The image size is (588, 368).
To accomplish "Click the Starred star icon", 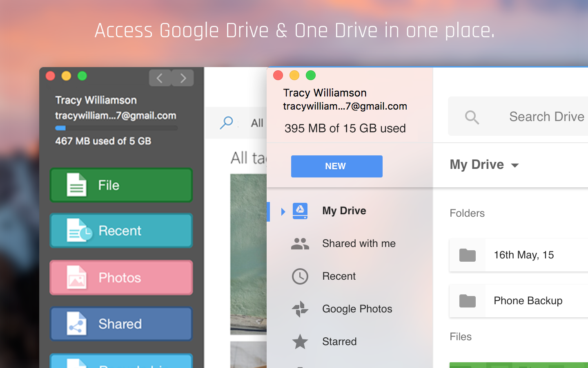I will (x=300, y=341).
